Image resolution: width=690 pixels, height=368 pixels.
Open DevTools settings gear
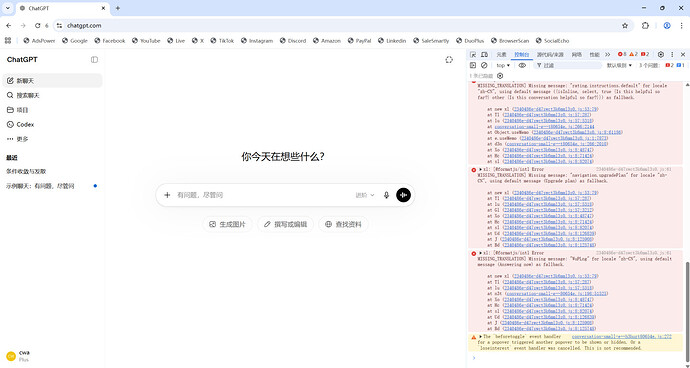(661, 55)
